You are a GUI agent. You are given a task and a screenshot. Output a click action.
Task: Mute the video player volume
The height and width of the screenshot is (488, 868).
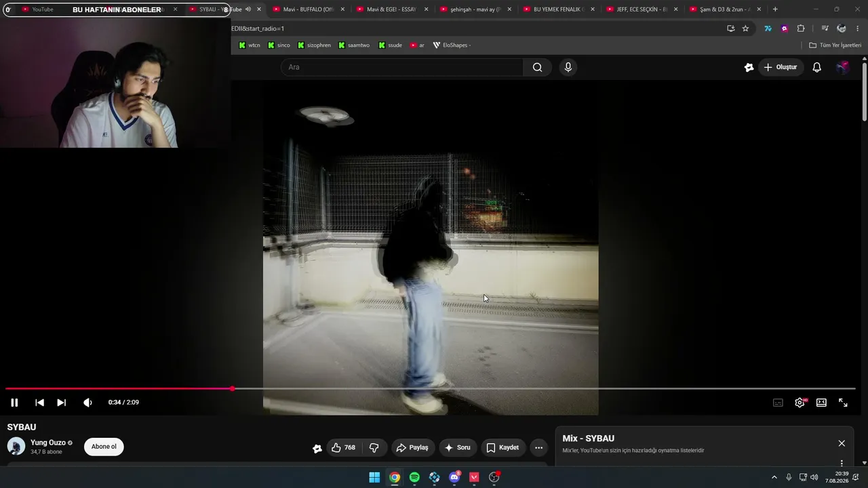pyautogui.click(x=87, y=403)
